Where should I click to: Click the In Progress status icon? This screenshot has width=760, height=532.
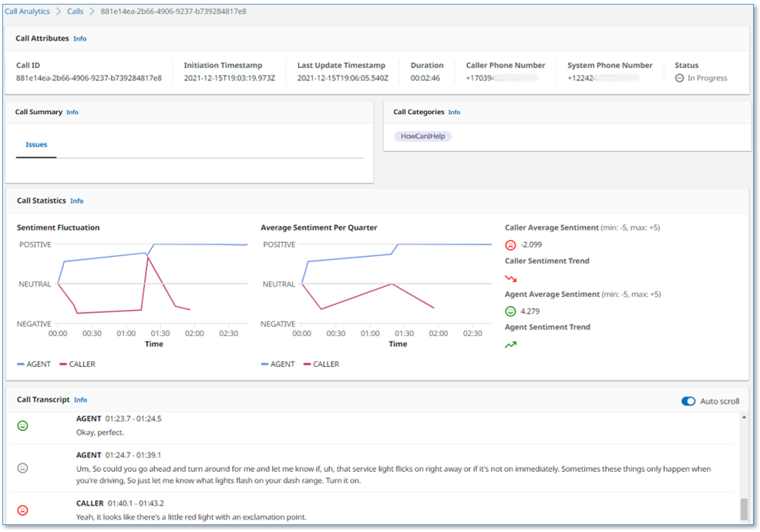[x=680, y=78]
